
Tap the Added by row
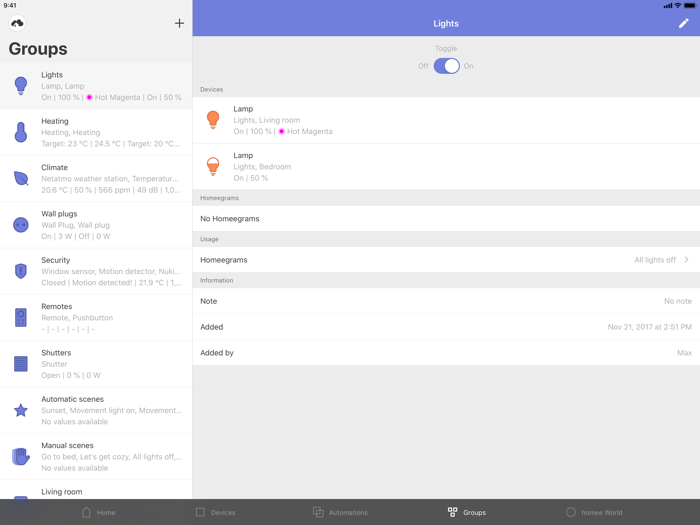(x=446, y=353)
